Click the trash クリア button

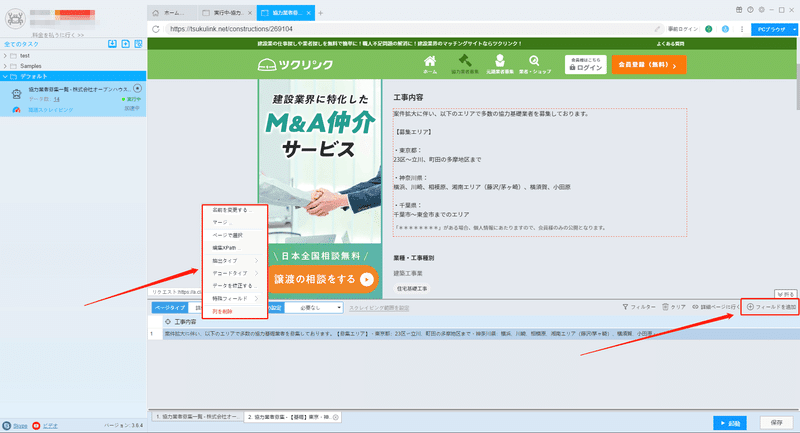674,307
